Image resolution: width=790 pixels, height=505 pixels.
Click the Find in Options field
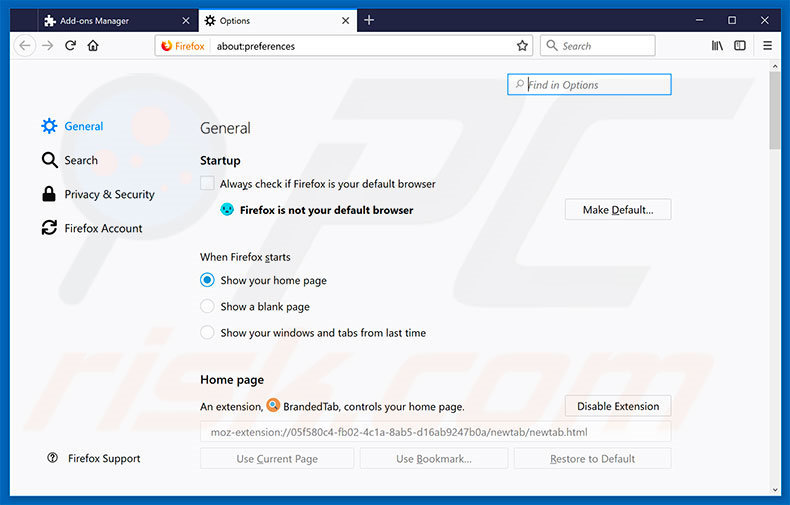click(589, 85)
